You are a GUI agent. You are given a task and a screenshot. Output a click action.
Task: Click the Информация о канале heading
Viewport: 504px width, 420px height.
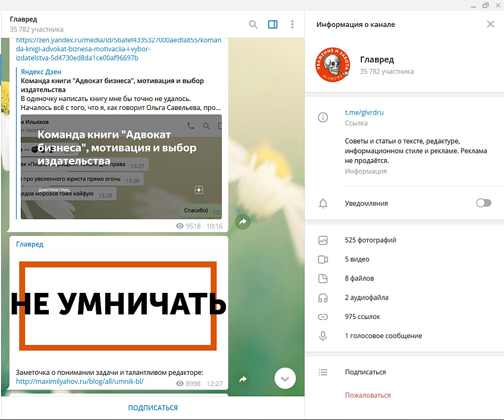coord(355,24)
